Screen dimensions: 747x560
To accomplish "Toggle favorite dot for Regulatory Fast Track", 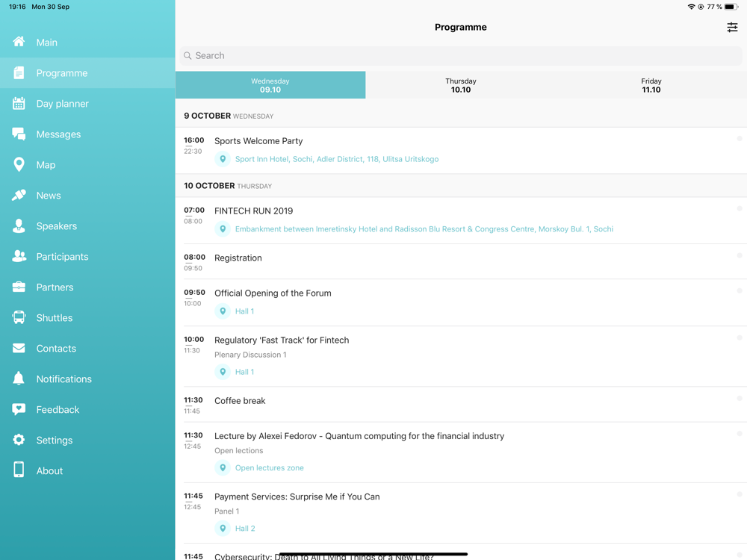I will pos(740,337).
